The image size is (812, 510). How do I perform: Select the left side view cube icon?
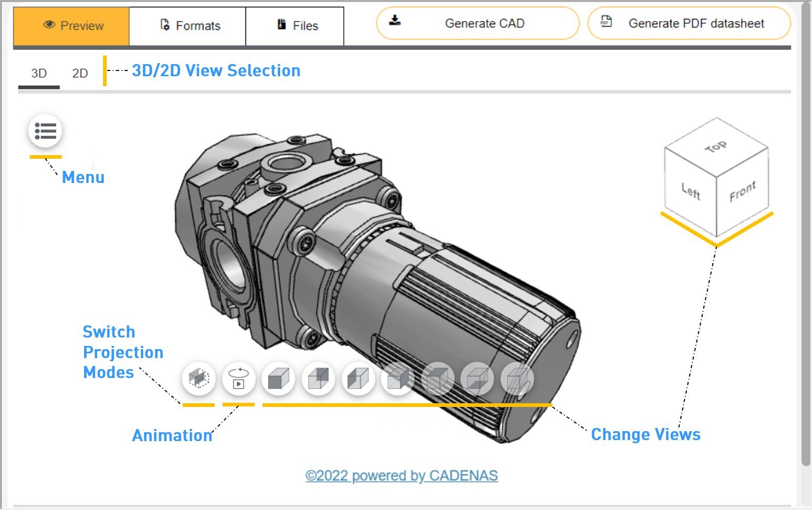358,378
